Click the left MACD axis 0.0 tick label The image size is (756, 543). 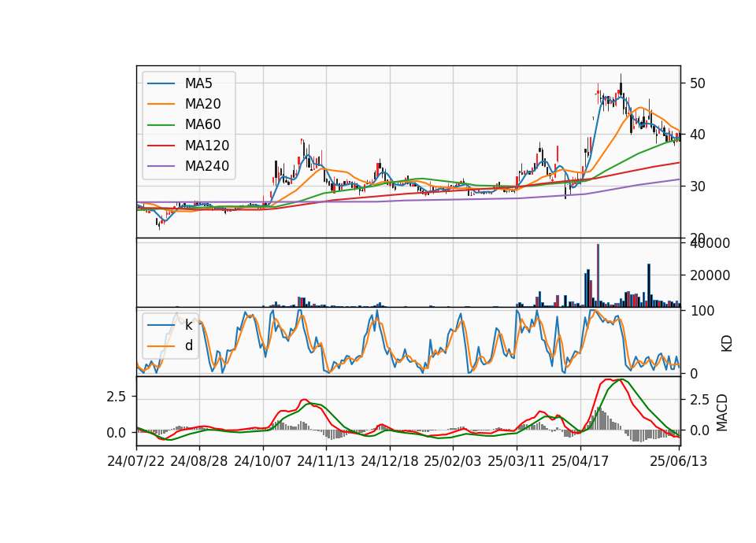pyautogui.click(x=116, y=433)
